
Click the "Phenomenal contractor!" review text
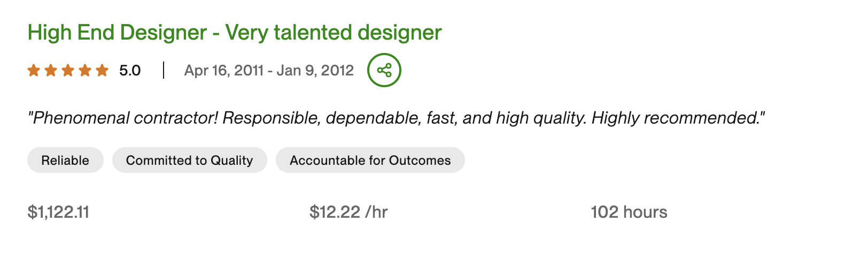coord(124,118)
